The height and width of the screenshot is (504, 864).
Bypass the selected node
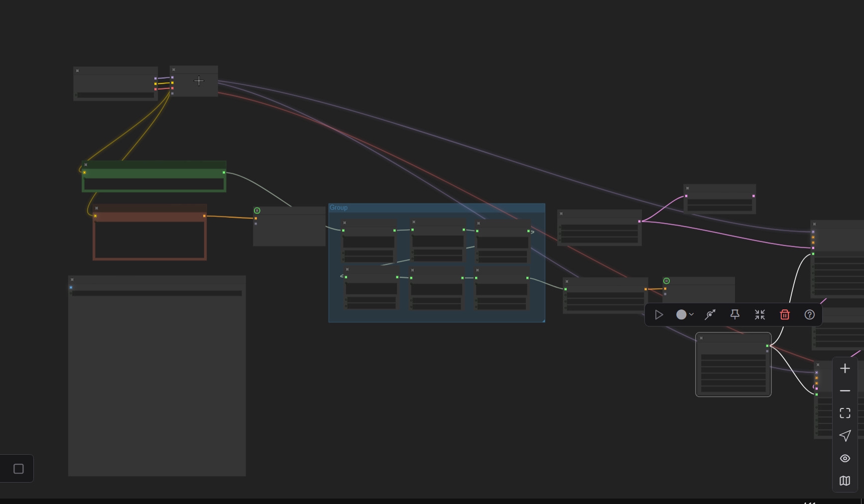[710, 314]
